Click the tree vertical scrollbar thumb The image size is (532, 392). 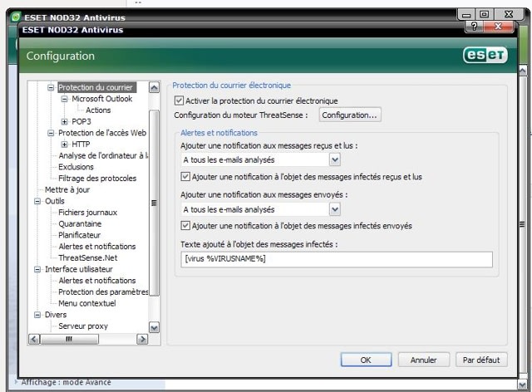click(154, 203)
